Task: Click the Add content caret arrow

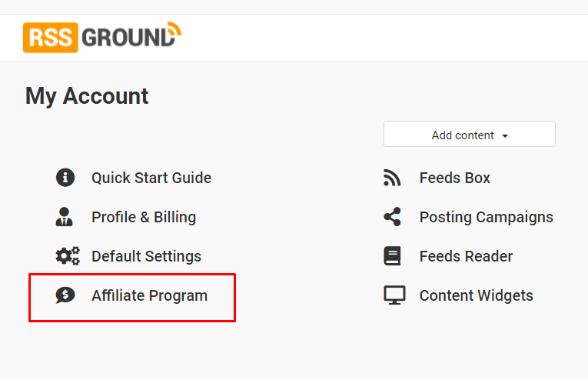Action: [x=505, y=136]
